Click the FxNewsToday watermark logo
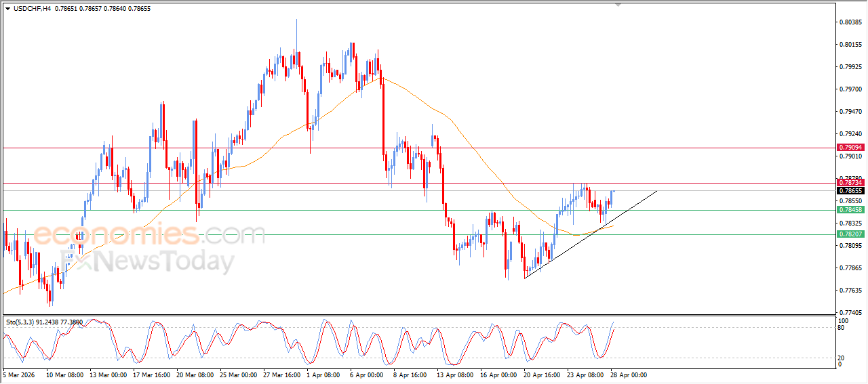The image size is (868, 384). click(148, 261)
